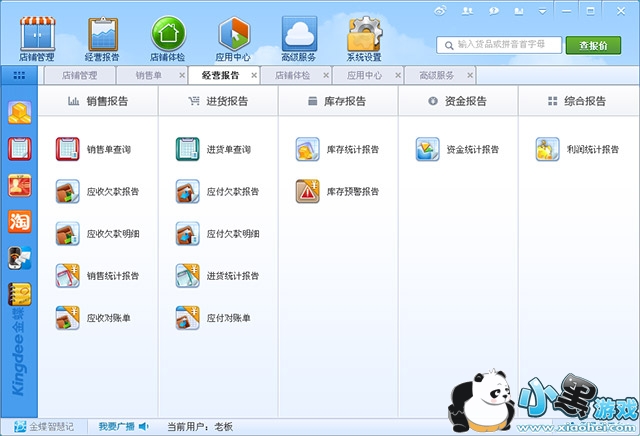This screenshot has height=436, width=640.
Task: Click the green 查报价 button
Action: click(593, 45)
